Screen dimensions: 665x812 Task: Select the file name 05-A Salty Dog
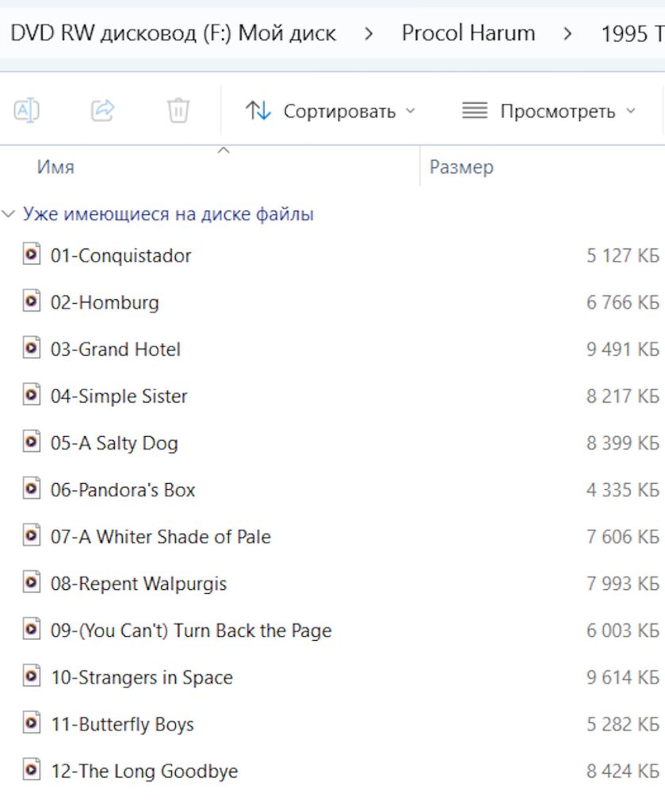click(x=114, y=443)
